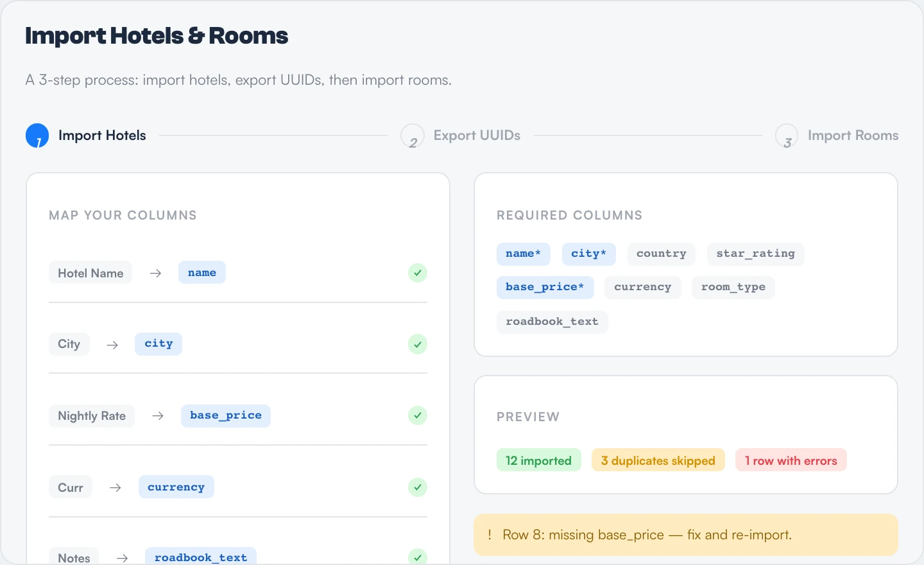
Task: Click green checkmark in Curr row
Action: (x=418, y=487)
